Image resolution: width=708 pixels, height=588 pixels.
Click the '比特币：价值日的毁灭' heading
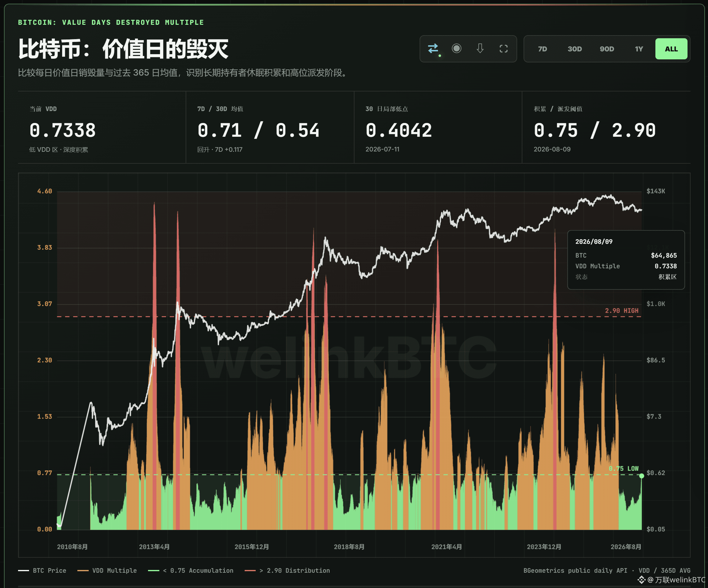123,49
